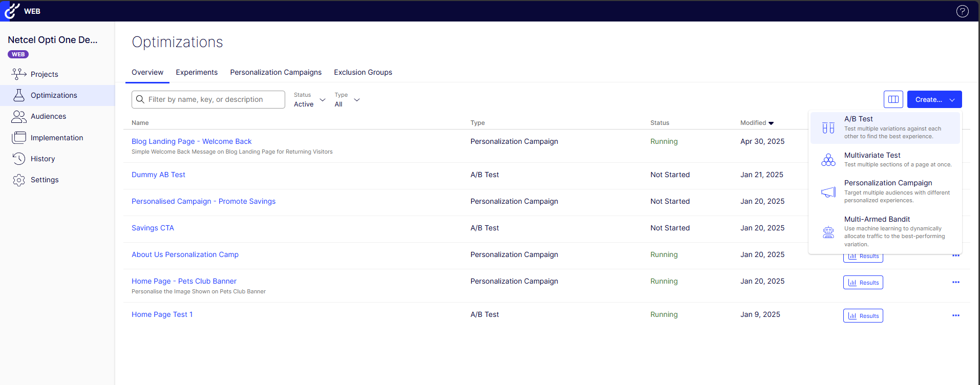The height and width of the screenshot is (385, 980).
Task: Open Blog Landing Page - Welcome Back link
Action: [191, 141]
